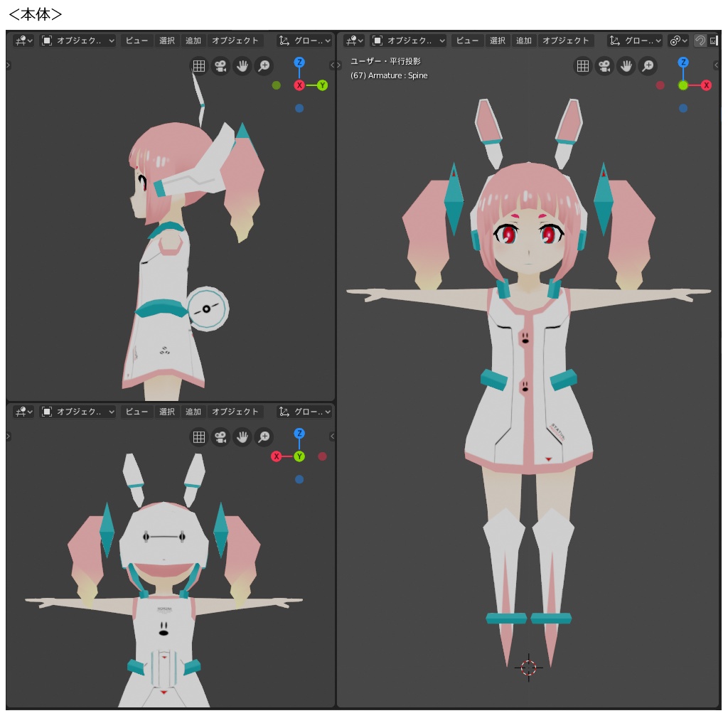Click the orthographic projection grid icon
Viewport: 728px width, 728px height.
click(x=582, y=66)
